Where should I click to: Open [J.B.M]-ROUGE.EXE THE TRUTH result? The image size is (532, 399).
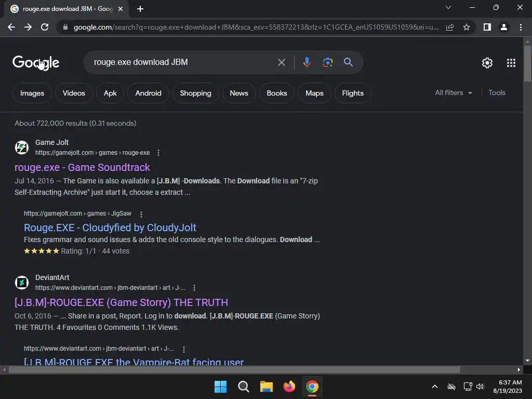point(121,302)
